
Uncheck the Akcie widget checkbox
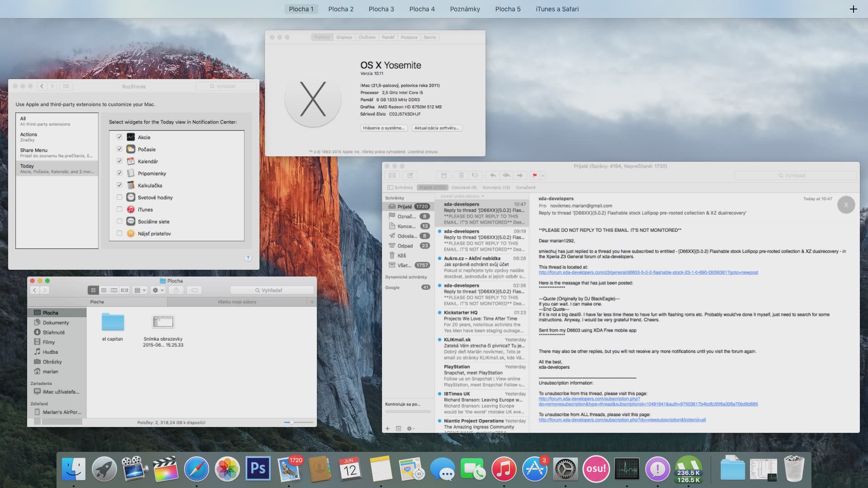pos(119,137)
